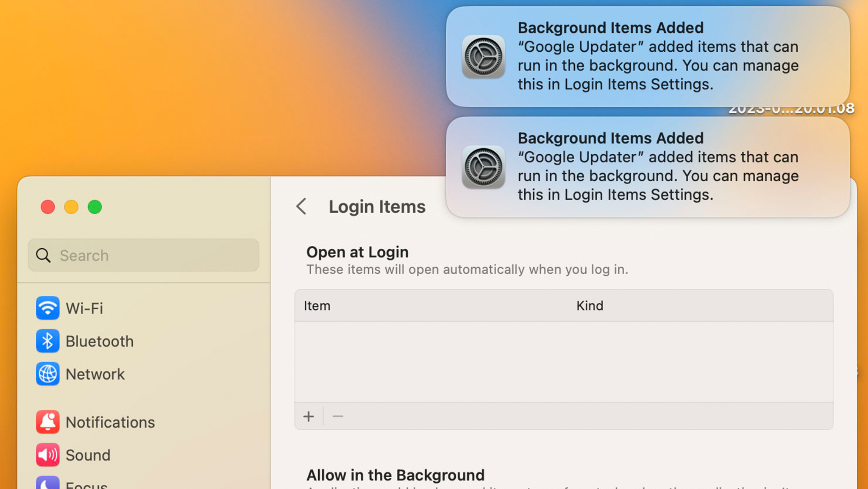868x489 pixels.
Task: Go back using the chevron arrow
Action: click(x=301, y=207)
